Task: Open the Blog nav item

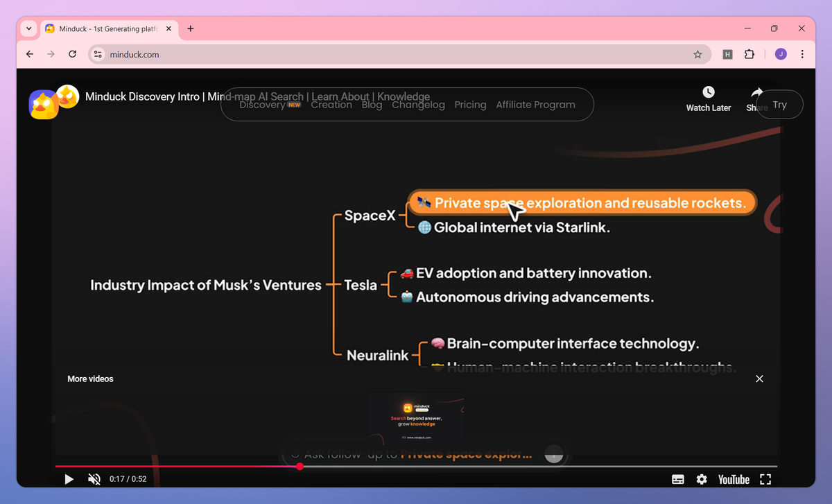Action: (x=372, y=105)
